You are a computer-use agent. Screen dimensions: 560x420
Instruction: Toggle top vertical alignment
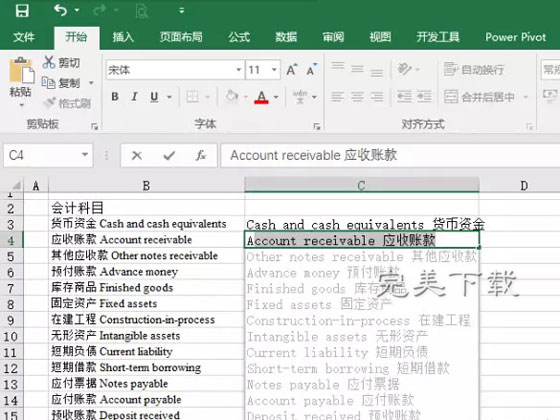coord(338,66)
